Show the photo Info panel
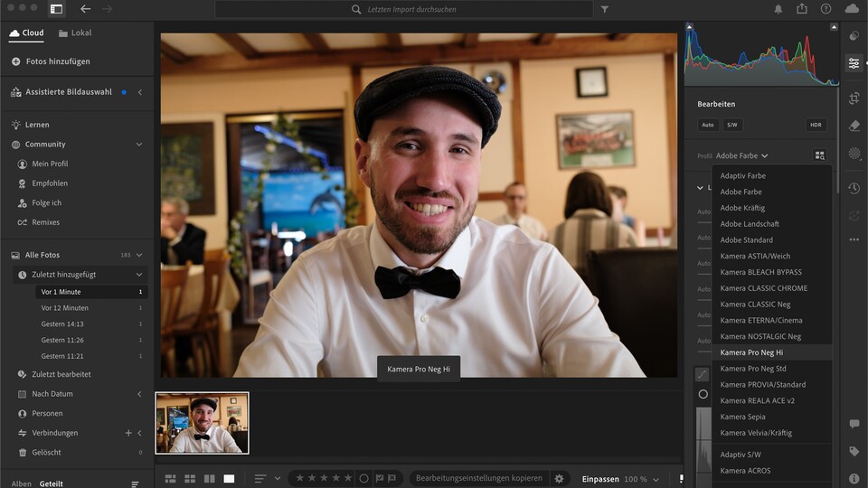 click(x=854, y=478)
